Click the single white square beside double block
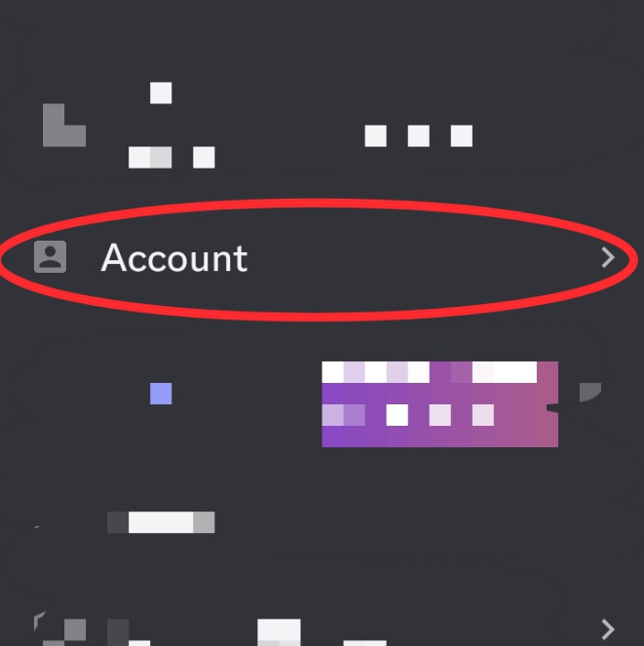The width and height of the screenshot is (644, 646). pyautogui.click(x=204, y=158)
